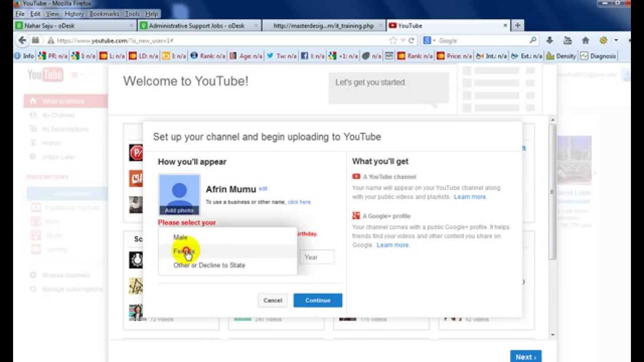
Task: Cancel the channel setup dialog
Action: click(273, 300)
